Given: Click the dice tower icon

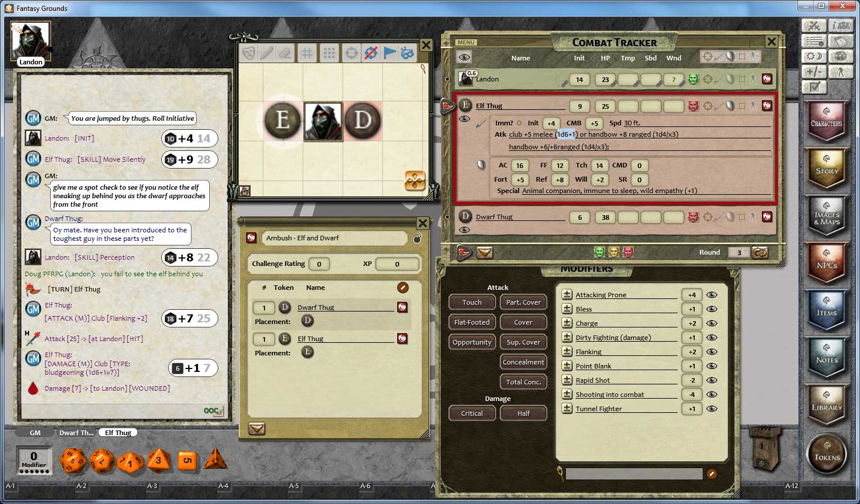Looking at the screenshot, I should click(x=764, y=450).
